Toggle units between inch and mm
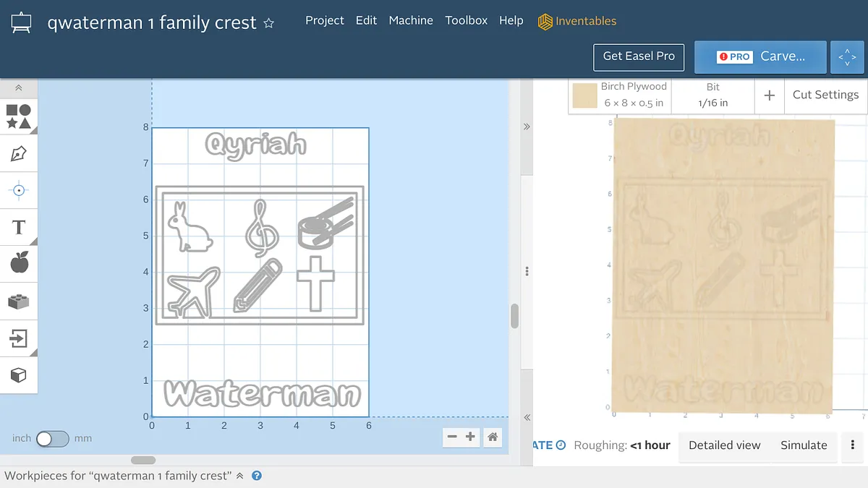868x488 pixels. tap(53, 439)
